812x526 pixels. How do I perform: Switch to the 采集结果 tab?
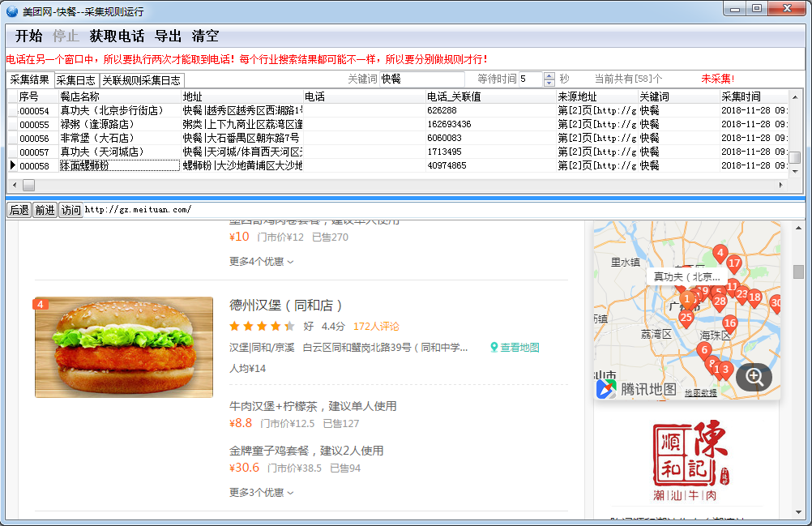(29, 79)
